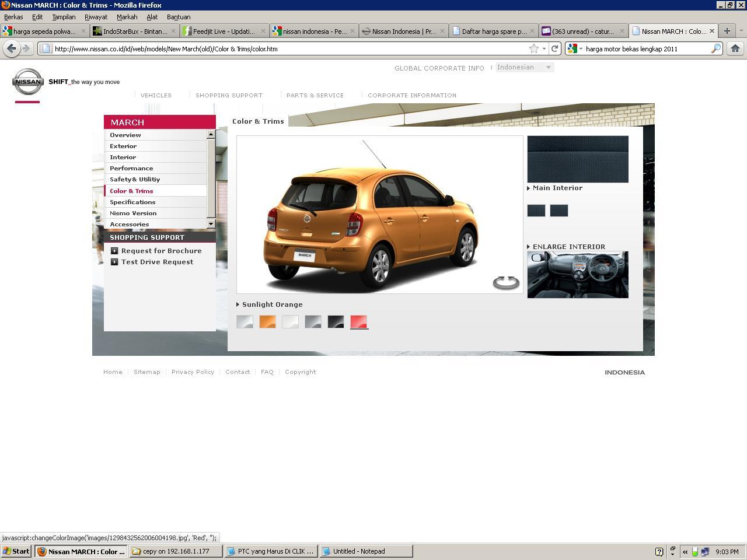The width and height of the screenshot is (747, 560).
Task: Choose the black color swatch
Action: (336, 321)
